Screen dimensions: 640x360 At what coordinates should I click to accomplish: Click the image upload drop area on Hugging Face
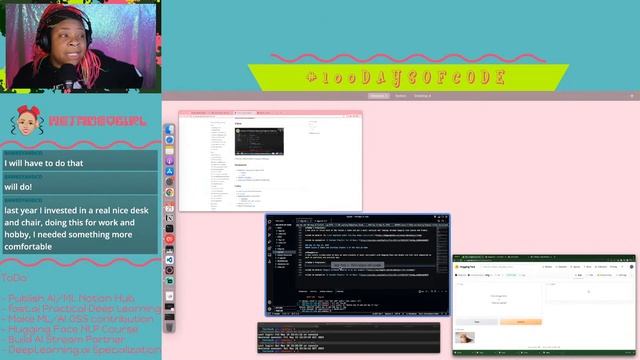[499, 299]
